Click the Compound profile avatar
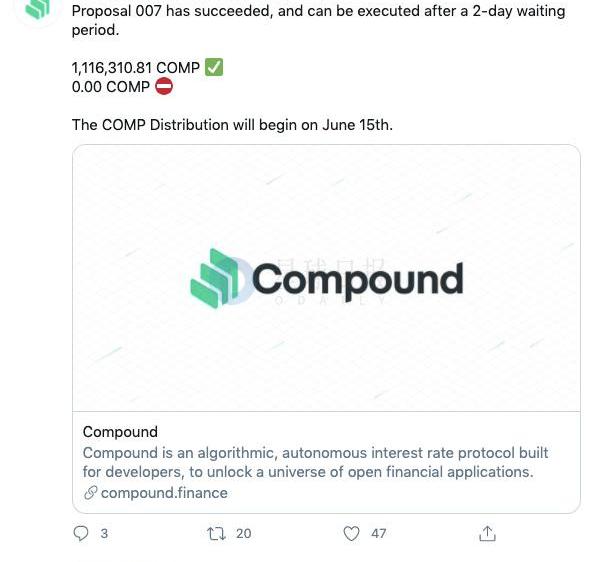This screenshot has height=562, width=595. pos(38,9)
